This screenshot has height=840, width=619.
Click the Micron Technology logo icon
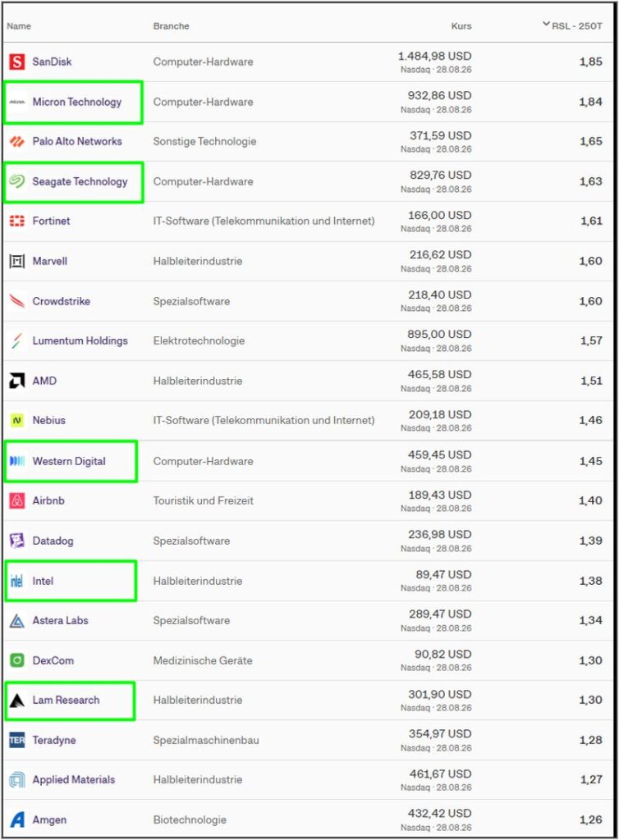pyautogui.click(x=17, y=102)
